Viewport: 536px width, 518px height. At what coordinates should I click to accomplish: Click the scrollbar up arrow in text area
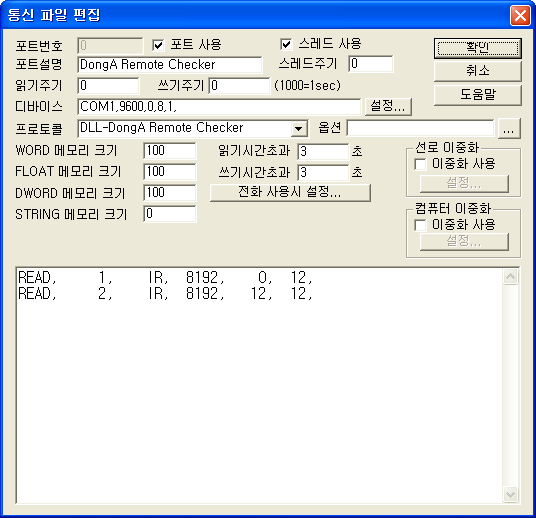(x=510, y=277)
